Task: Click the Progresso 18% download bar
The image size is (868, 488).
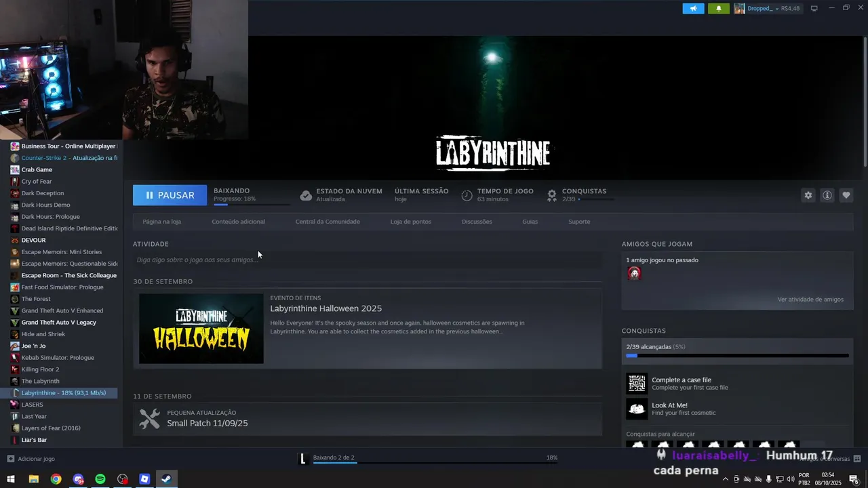Action: coord(252,204)
